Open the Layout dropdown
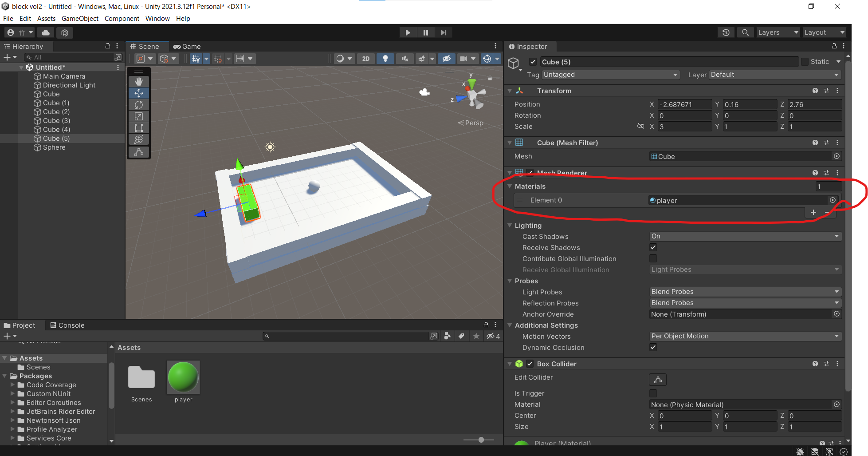This screenshot has width=868, height=456. (x=825, y=32)
